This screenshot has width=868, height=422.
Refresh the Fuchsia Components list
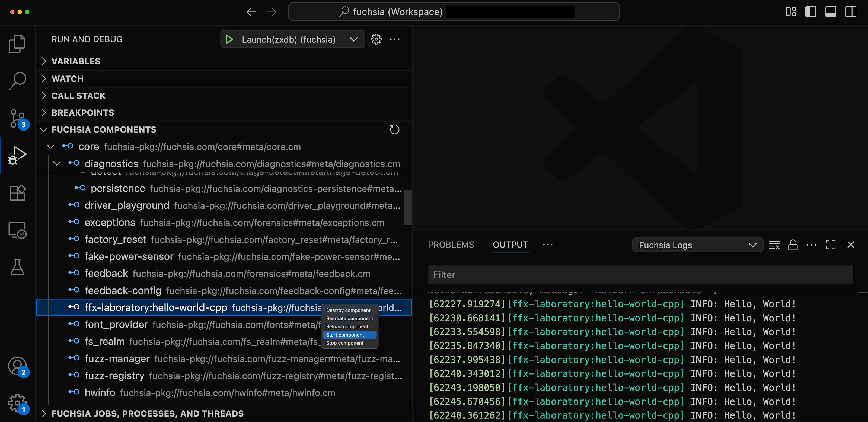(x=395, y=129)
